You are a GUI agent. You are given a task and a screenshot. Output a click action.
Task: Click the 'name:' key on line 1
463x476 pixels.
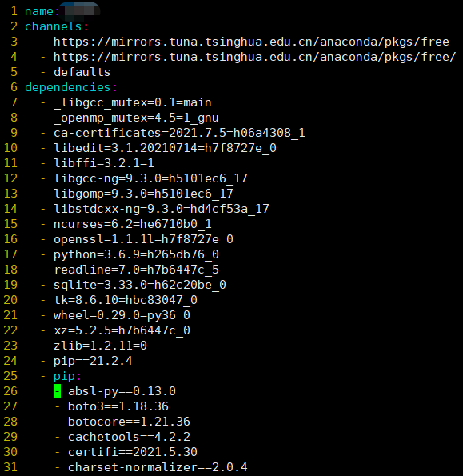pos(42,11)
